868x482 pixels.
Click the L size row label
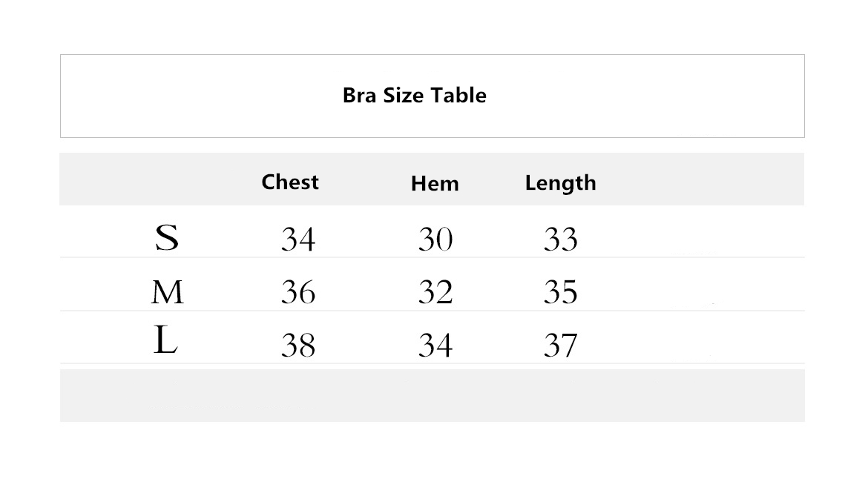point(165,342)
